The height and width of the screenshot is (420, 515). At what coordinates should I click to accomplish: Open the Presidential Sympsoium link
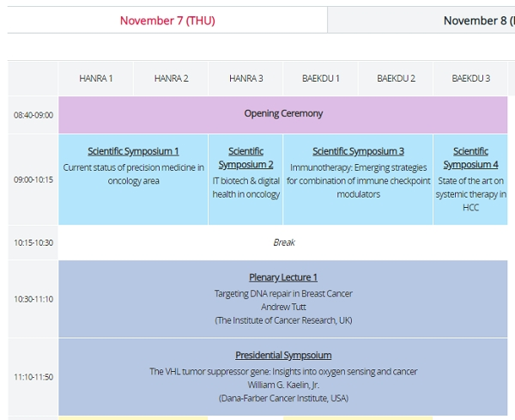coord(283,356)
